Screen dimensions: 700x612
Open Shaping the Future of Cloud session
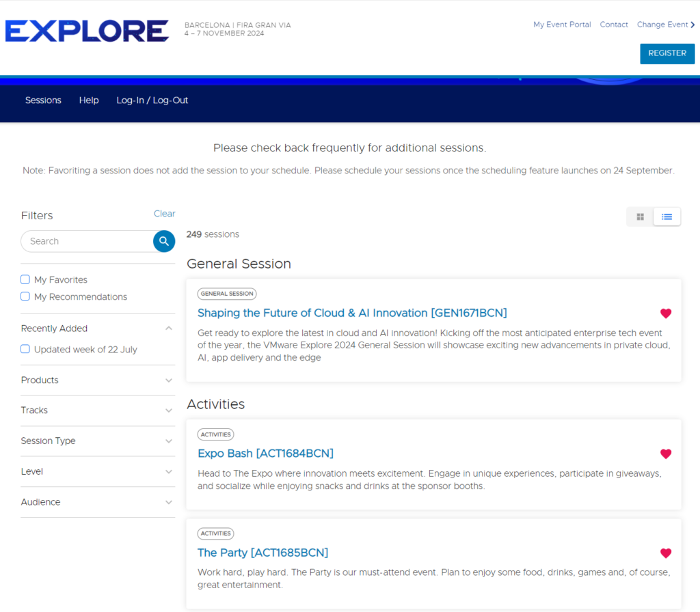pos(352,313)
